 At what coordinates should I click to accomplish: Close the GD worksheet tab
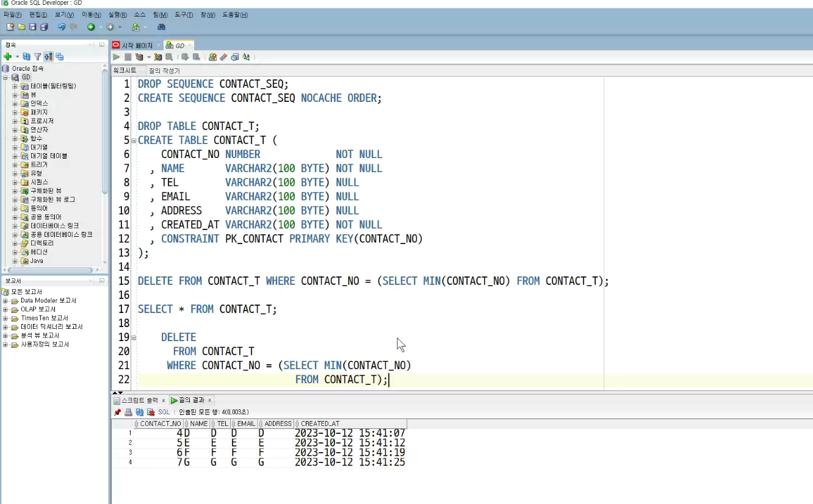click(190, 45)
